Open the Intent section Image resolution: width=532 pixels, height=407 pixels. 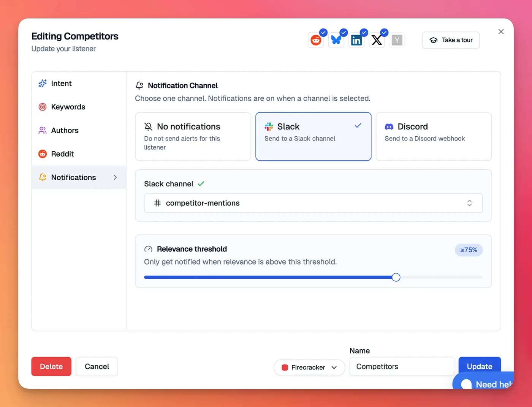[x=79, y=84]
